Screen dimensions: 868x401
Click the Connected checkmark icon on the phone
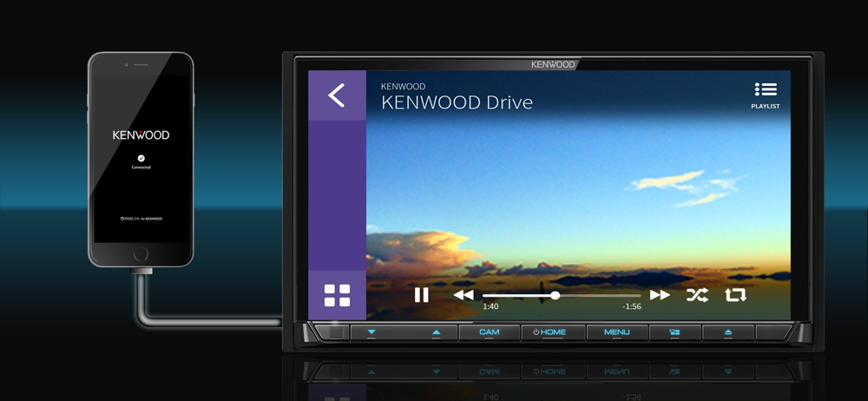[x=141, y=159]
